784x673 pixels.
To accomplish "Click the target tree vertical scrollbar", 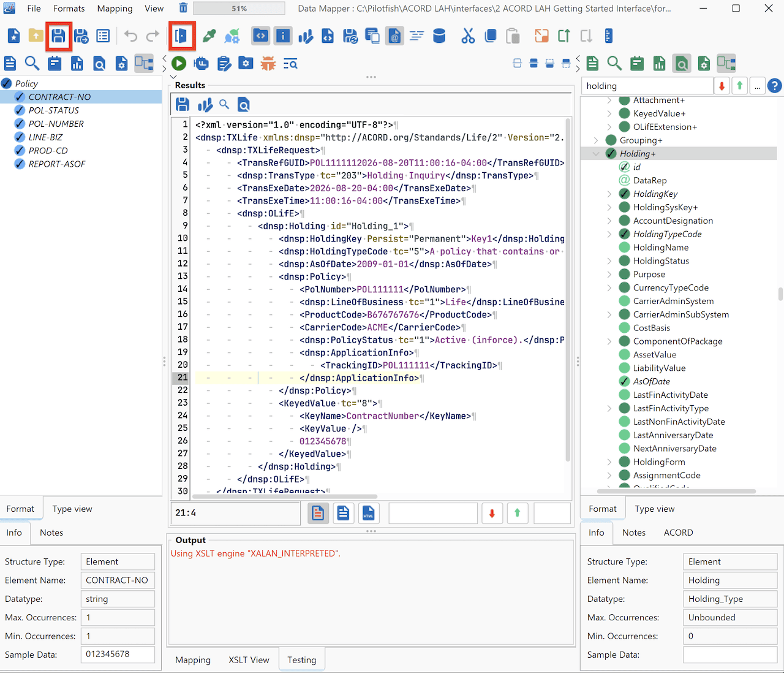I will pos(780,294).
